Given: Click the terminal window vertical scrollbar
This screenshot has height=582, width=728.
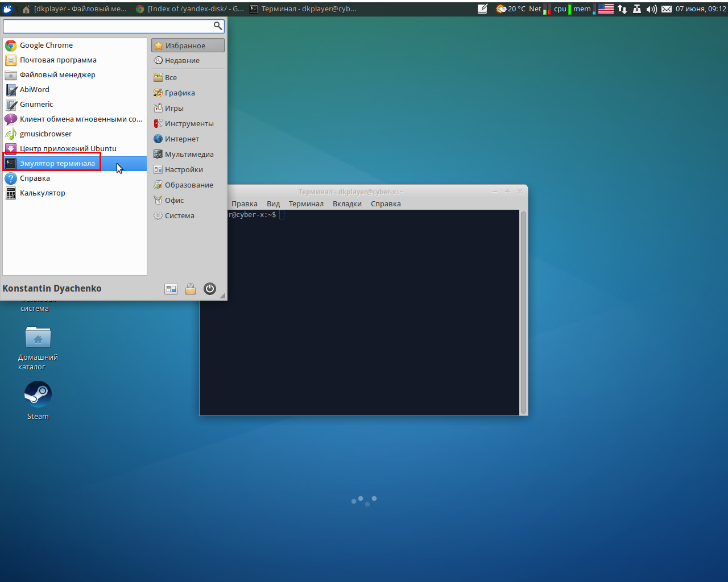Looking at the screenshot, I should click(x=523, y=313).
